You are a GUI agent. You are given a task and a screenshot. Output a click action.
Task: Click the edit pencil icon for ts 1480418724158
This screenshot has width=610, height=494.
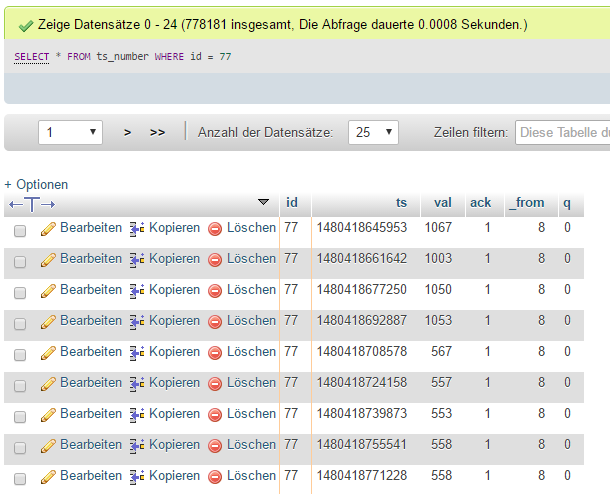coord(48,384)
